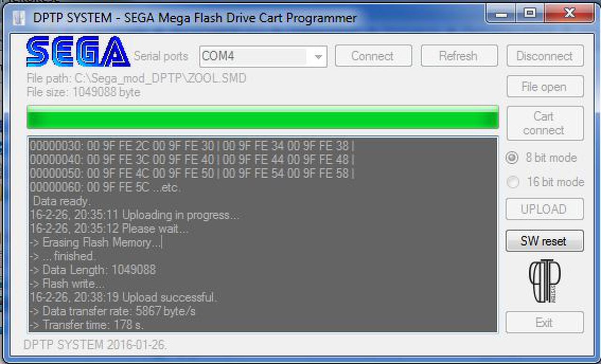Viewport: 601px width, 364px height.
Task: Click the app icon in title bar
Action: 18,18
